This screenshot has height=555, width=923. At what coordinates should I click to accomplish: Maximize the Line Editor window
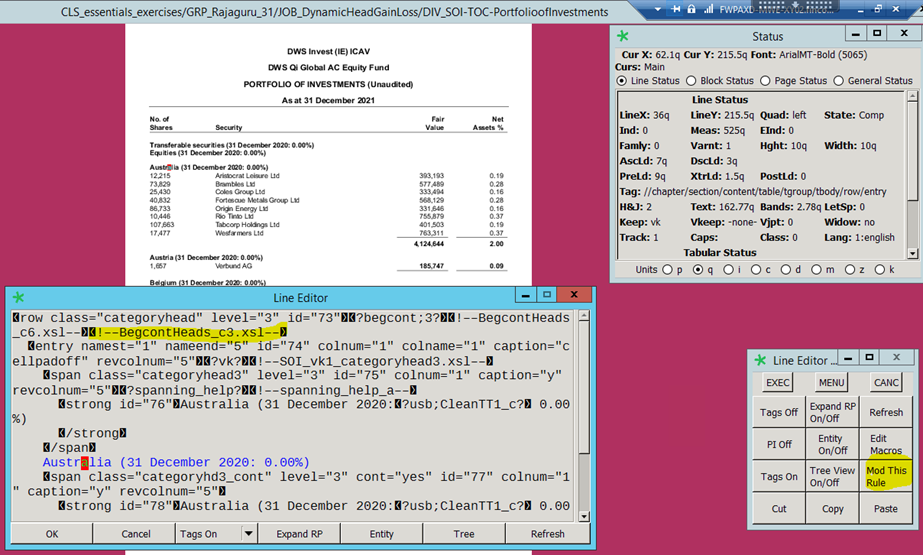547,294
